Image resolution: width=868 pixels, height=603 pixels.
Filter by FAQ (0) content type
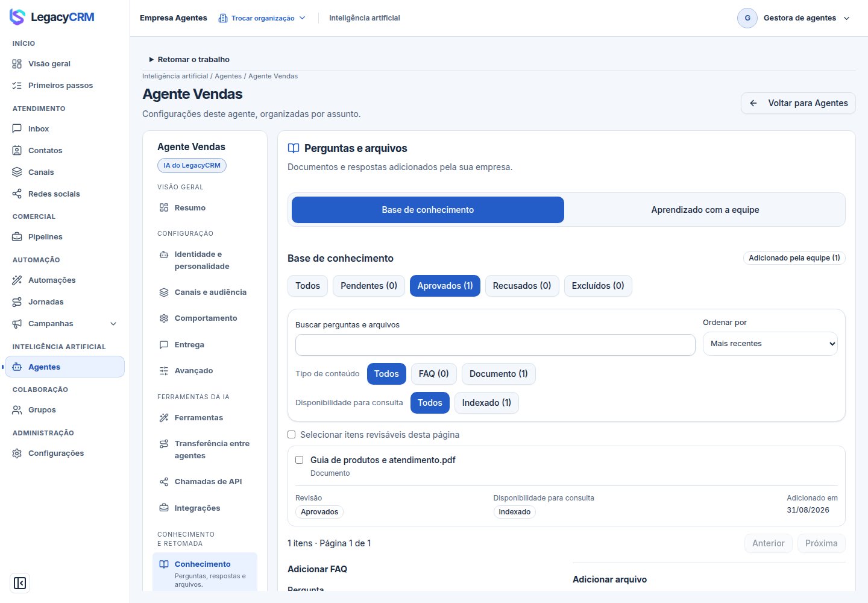[434, 374]
